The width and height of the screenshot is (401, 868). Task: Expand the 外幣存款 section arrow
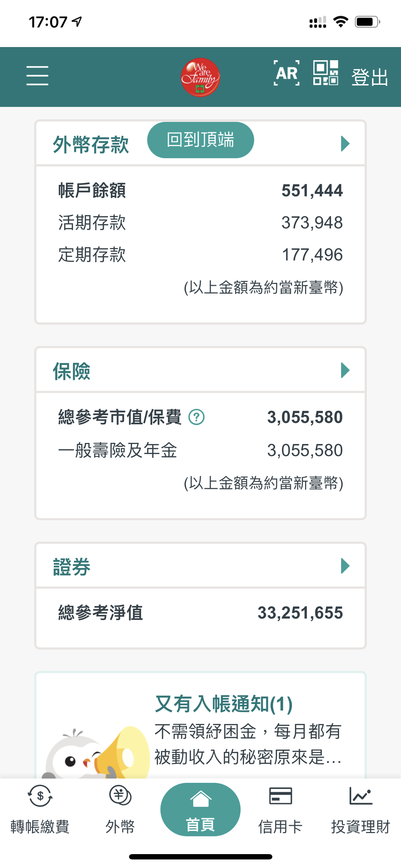tap(345, 144)
